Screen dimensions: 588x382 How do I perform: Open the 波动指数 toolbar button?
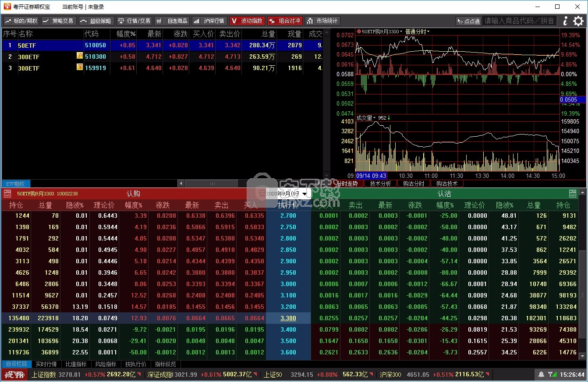247,21
